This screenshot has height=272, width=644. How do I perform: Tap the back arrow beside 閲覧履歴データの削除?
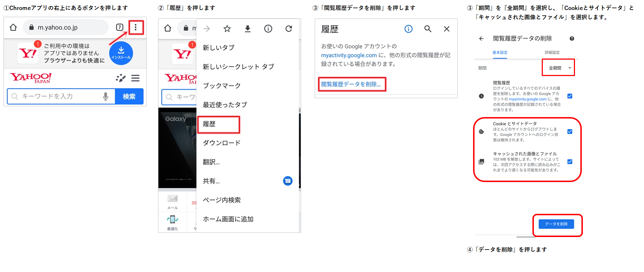481,39
